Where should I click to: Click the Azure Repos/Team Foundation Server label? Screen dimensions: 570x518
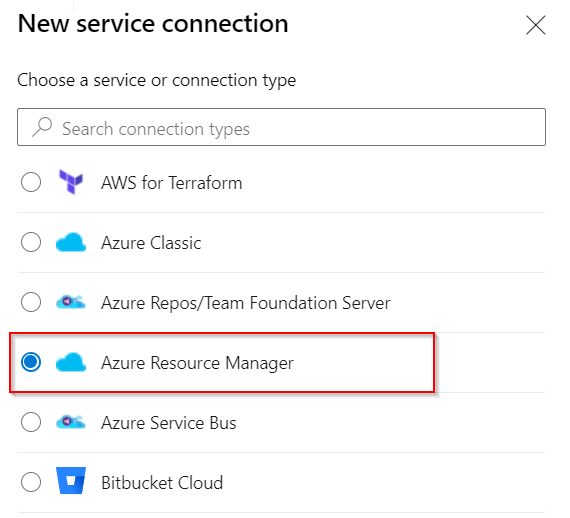coord(246,303)
